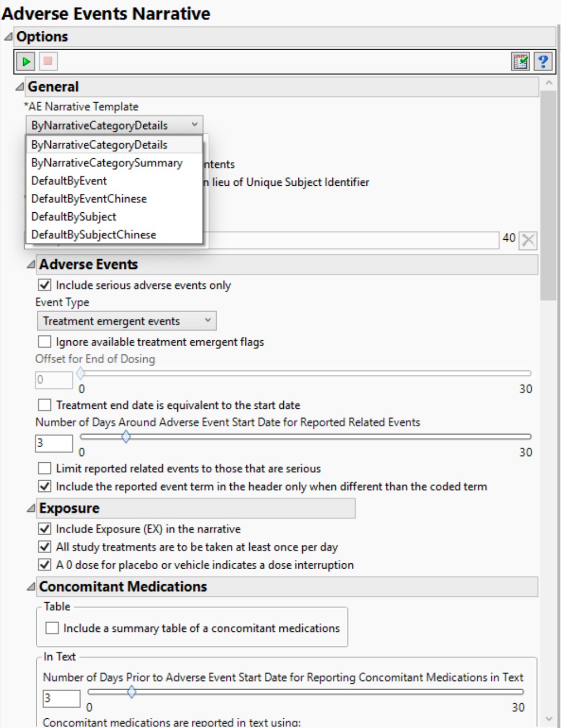Collapse the Concomitant Medications section
Viewport: 561px width, 728px height.
click(31, 587)
